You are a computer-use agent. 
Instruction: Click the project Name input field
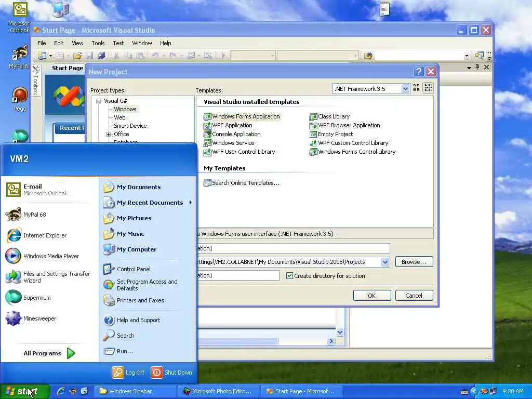[293, 248]
